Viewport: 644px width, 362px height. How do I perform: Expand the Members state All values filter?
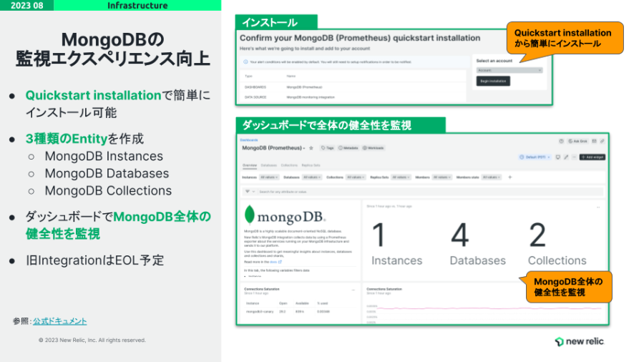[492, 177]
